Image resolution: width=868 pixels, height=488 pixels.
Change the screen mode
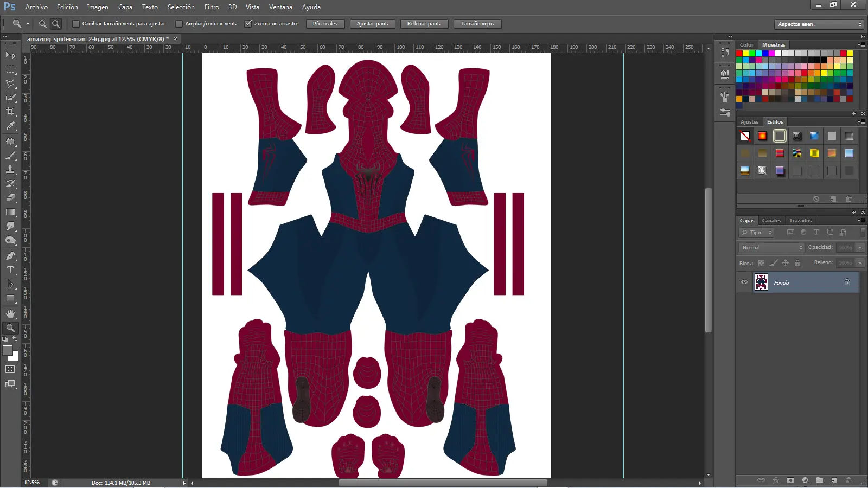10,384
